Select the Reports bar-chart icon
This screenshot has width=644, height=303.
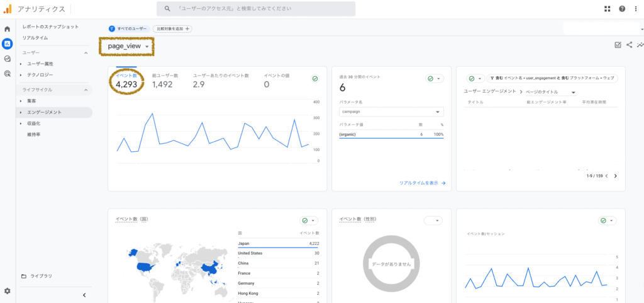tap(7, 43)
